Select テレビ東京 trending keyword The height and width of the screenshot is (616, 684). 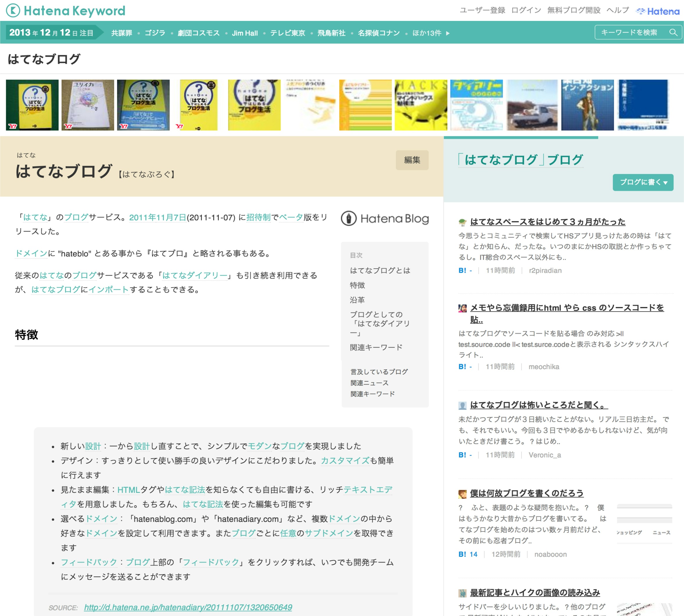[288, 33]
